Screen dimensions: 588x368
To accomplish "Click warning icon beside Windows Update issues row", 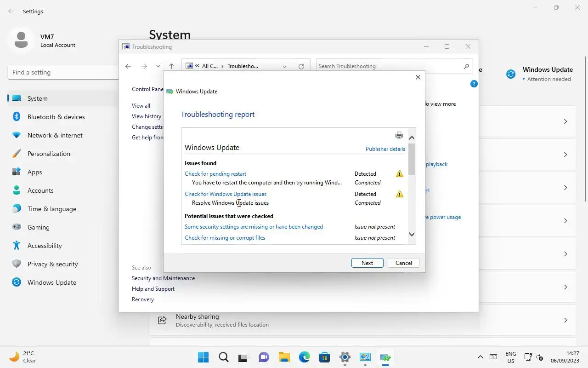I will coord(400,194).
